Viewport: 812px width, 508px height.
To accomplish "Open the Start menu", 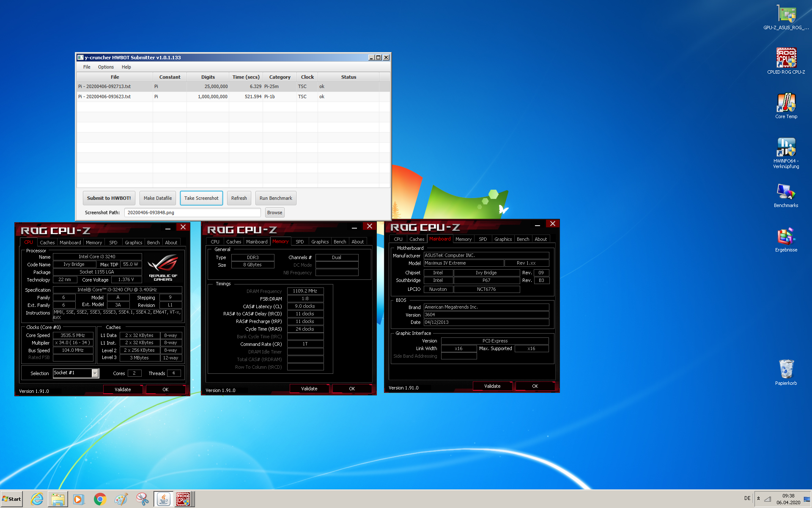I will [12, 499].
